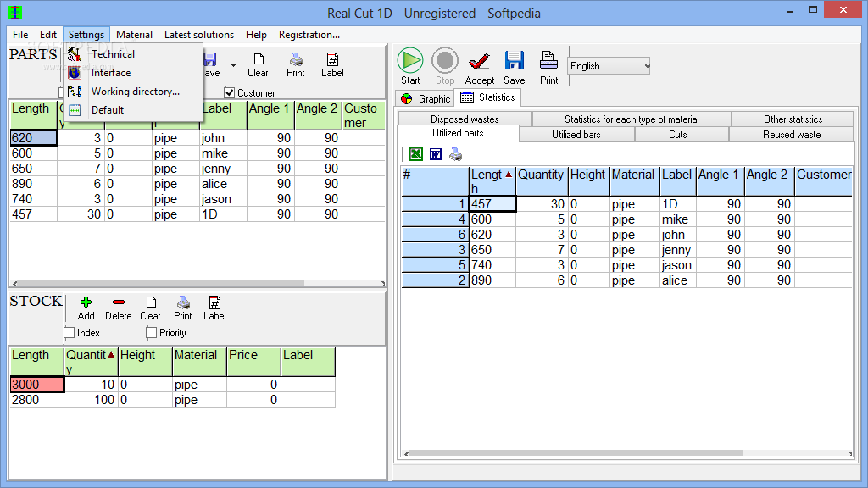This screenshot has width=868, height=488.
Task: Delete the selected stock row
Action: click(x=119, y=308)
